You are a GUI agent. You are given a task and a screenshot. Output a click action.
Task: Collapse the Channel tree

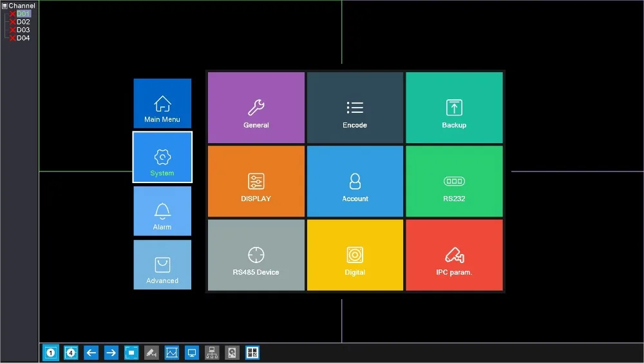point(5,6)
